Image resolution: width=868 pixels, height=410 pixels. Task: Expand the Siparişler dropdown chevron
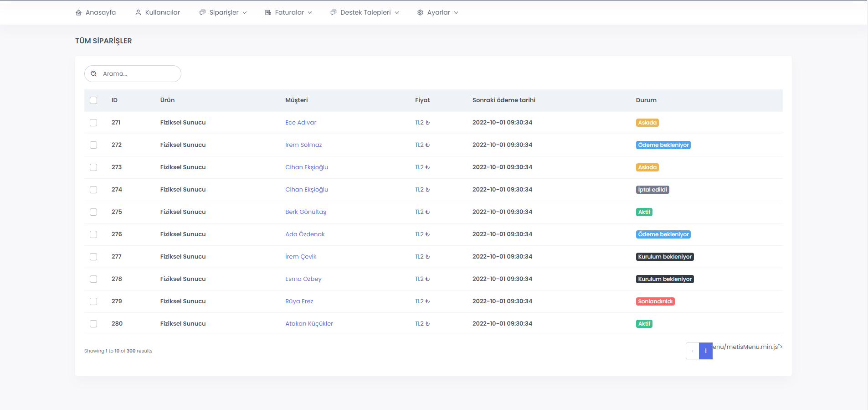point(245,13)
